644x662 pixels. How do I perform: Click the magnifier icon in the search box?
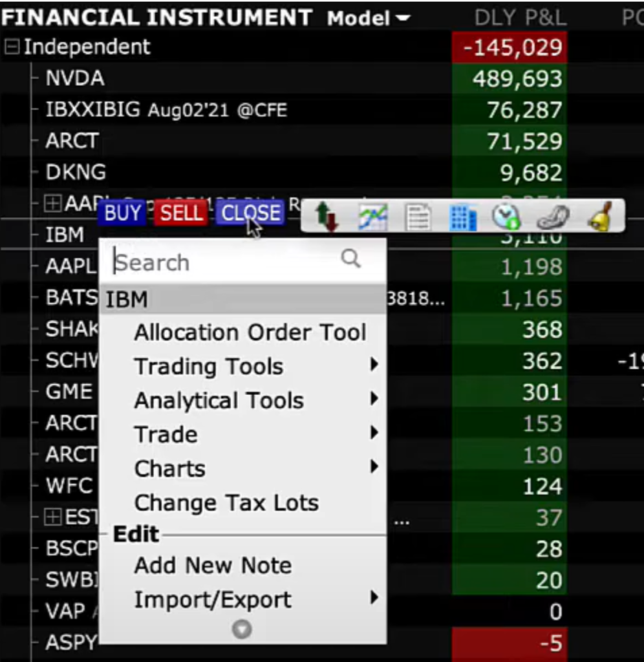pyautogui.click(x=350, y=259)
